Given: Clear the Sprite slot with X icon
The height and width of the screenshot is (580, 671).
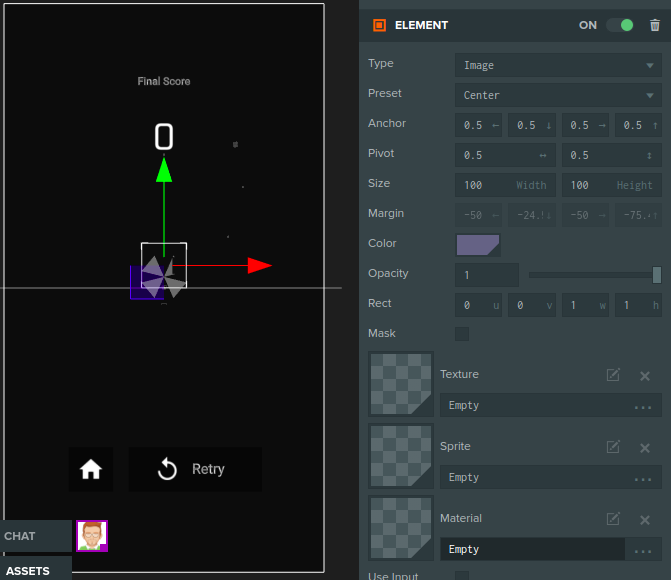Looking at the screenshot, I should tap(645, 448).
